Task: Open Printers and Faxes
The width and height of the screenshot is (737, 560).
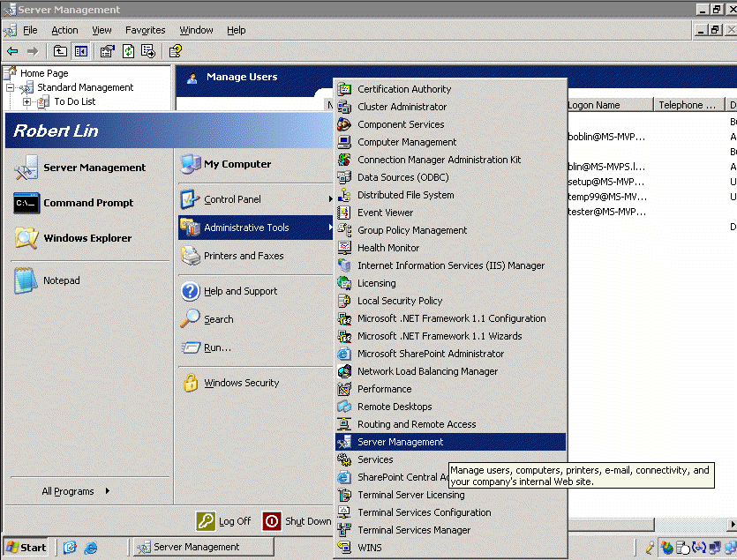Action: (x=255, y=256)
